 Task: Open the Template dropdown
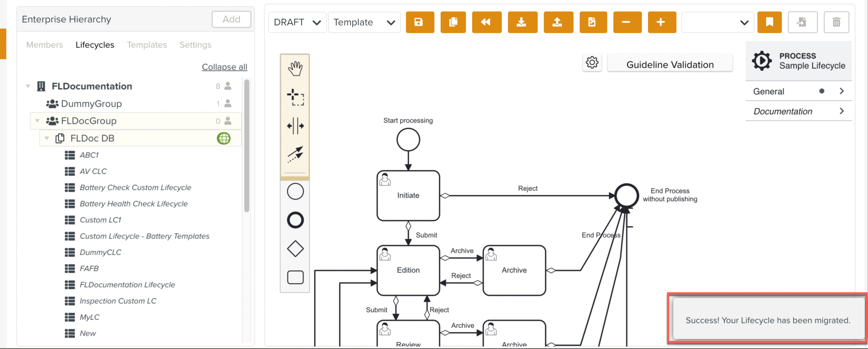point(364,22)
